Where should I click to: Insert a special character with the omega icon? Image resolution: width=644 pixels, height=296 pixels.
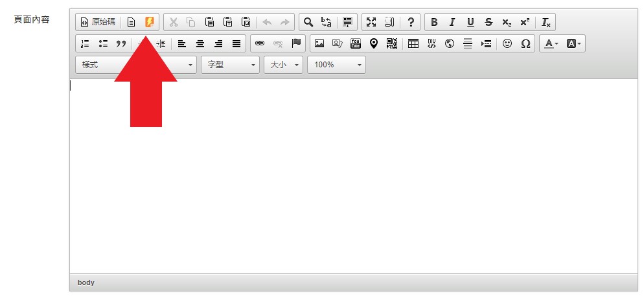coord(525,43)
